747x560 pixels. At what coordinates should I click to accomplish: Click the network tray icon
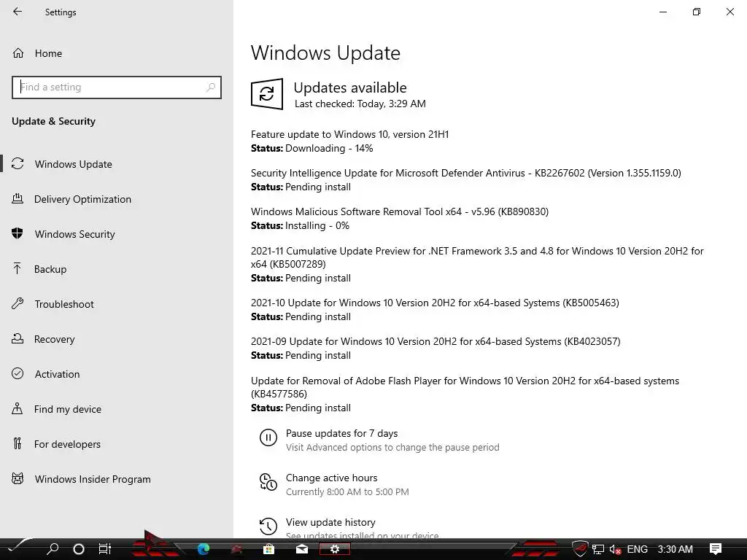tap(598, 550)
